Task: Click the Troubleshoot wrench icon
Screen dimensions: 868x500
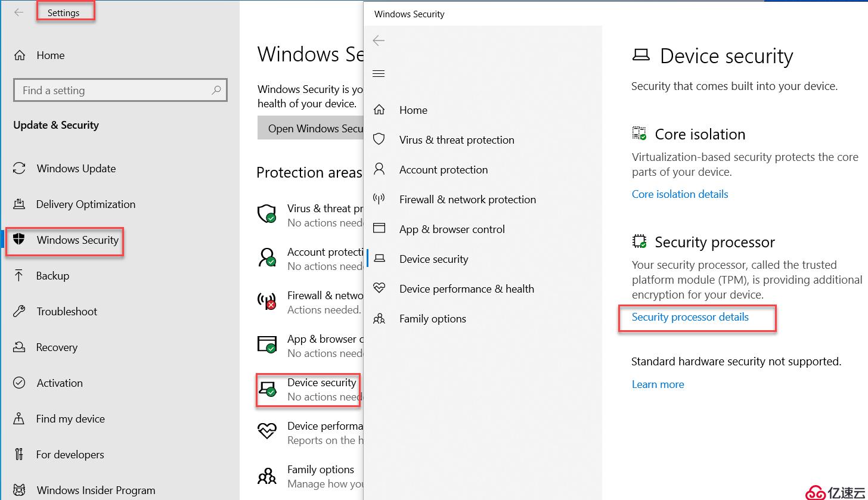Action: point(19,311)
